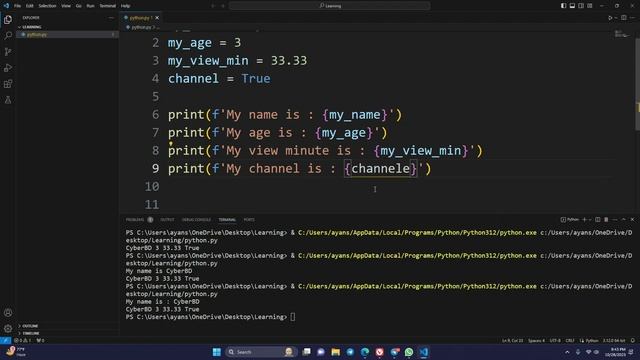Open the Terminal menu
The width and height of the screenshot is (640, 360).
tap(108, 6)
